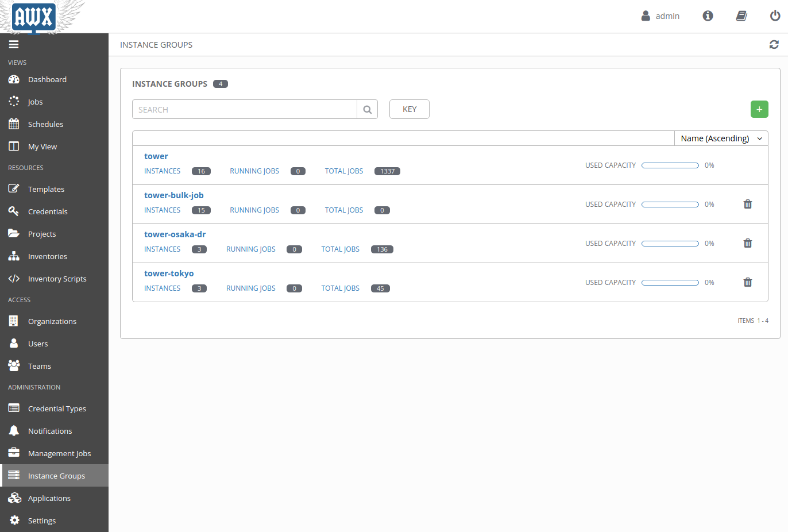Viewport: 788px width, 532px height.
Task: Delete the tower-tokyo instance group
Action: click(748, 282)
